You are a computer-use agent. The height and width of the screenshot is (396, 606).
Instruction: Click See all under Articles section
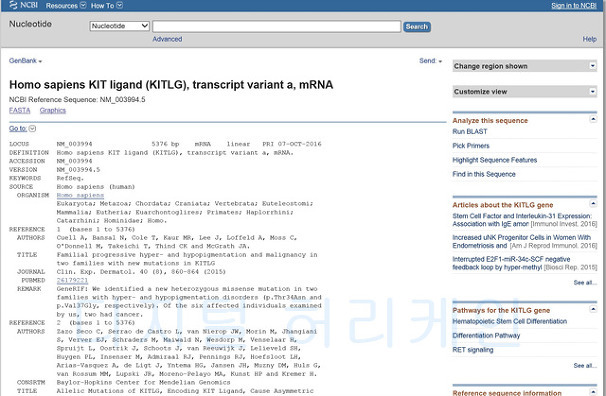point(585,283)
